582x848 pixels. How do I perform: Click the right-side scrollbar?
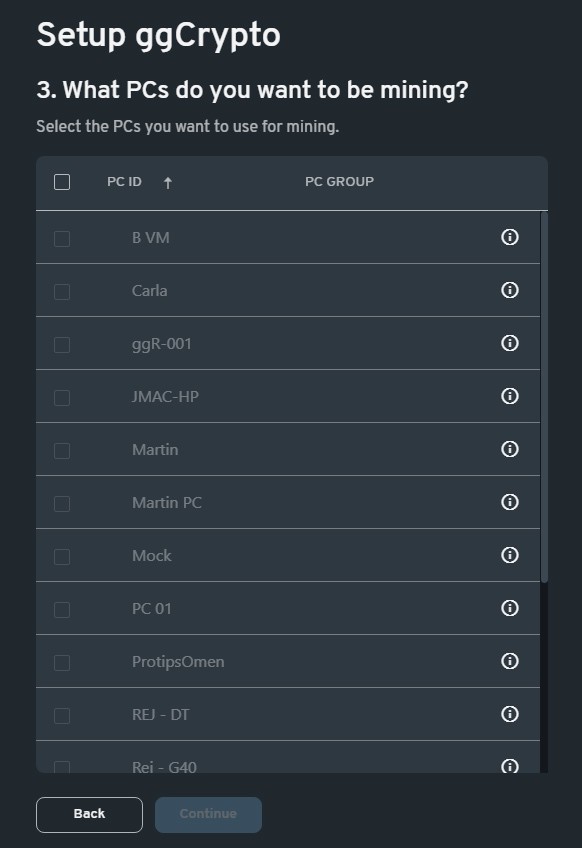pyautogui.click(x=543, y=400)
